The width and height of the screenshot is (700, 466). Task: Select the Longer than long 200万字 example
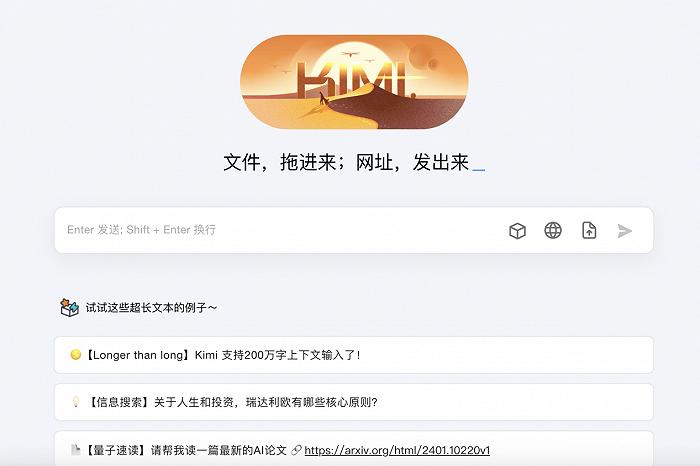(x=354, y=355)
